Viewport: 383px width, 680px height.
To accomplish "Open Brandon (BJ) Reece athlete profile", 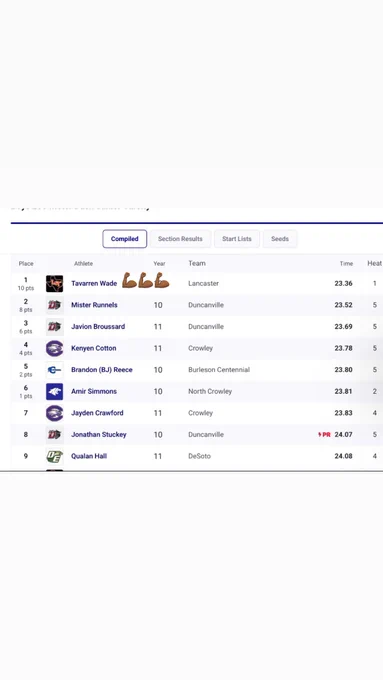I will tap(102, 370).
